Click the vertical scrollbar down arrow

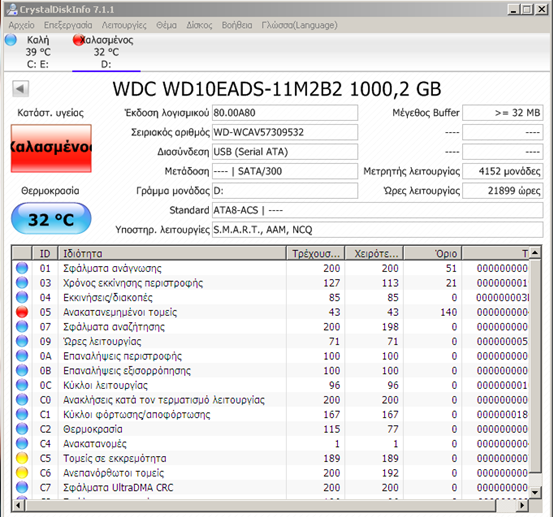535,492
